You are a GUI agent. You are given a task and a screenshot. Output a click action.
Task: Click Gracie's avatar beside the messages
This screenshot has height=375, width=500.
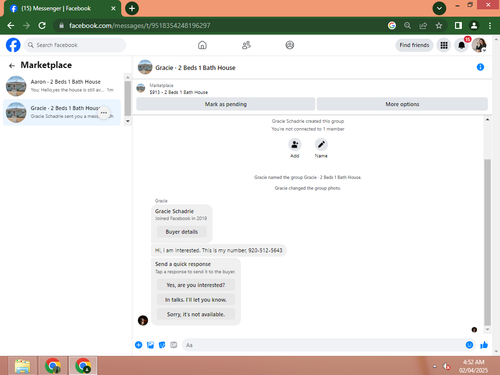(143, 320)
